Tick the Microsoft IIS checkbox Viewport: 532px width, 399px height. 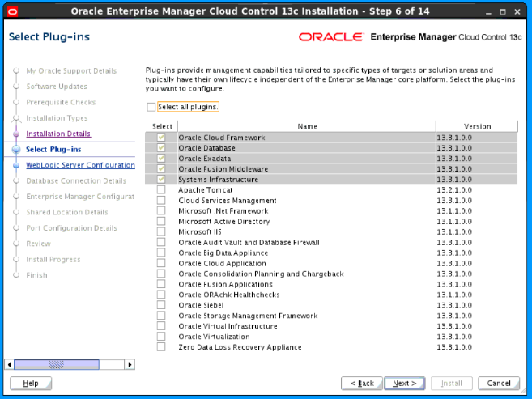point(161,231)
